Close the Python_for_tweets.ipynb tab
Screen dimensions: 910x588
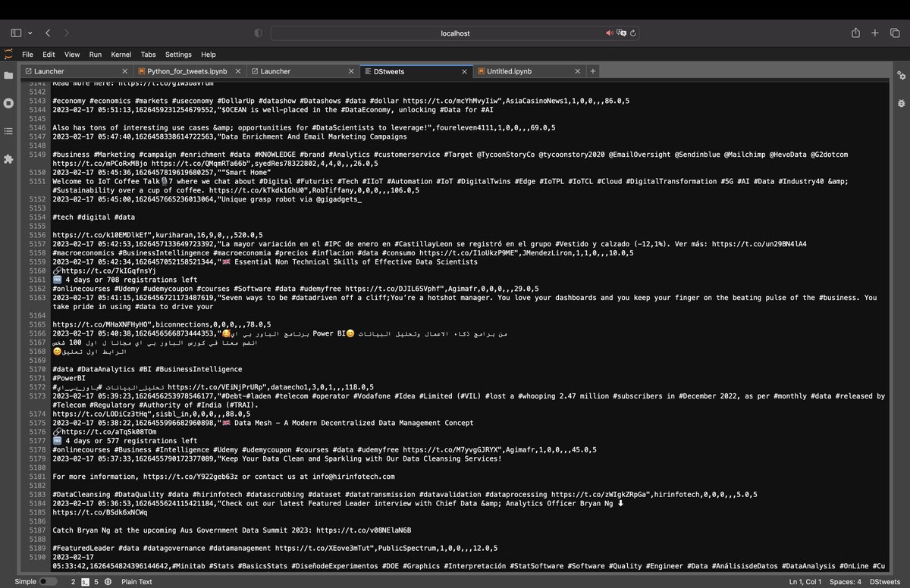tap(237, 71)
